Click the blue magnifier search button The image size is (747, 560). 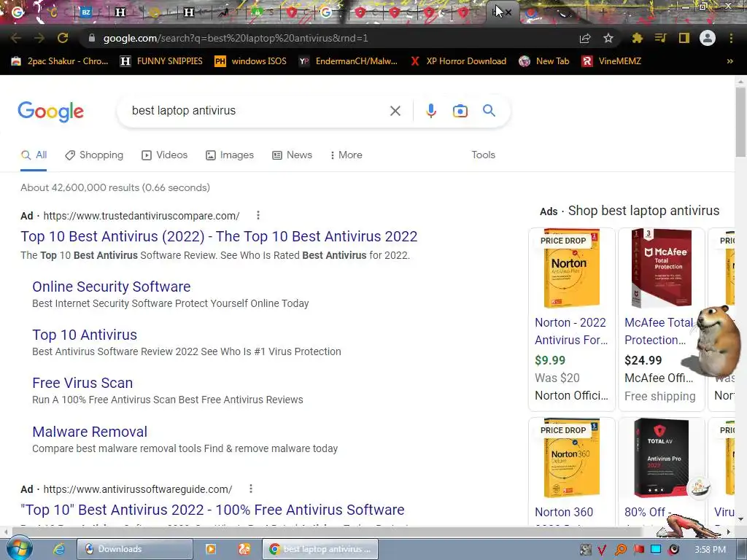click(489, 111)
